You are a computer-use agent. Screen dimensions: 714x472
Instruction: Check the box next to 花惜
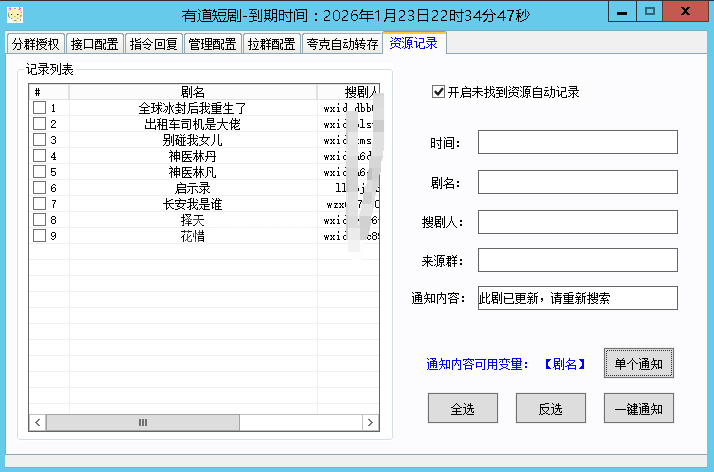tap(40, 235)
